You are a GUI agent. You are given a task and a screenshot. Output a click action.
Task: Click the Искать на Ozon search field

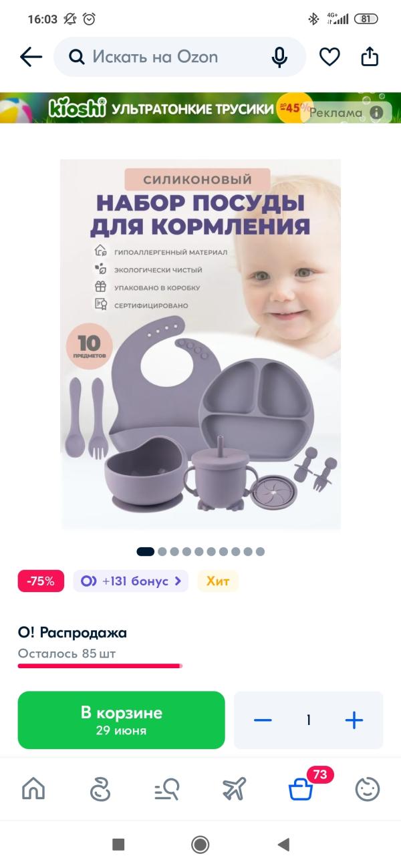click(x=179, y=57)
